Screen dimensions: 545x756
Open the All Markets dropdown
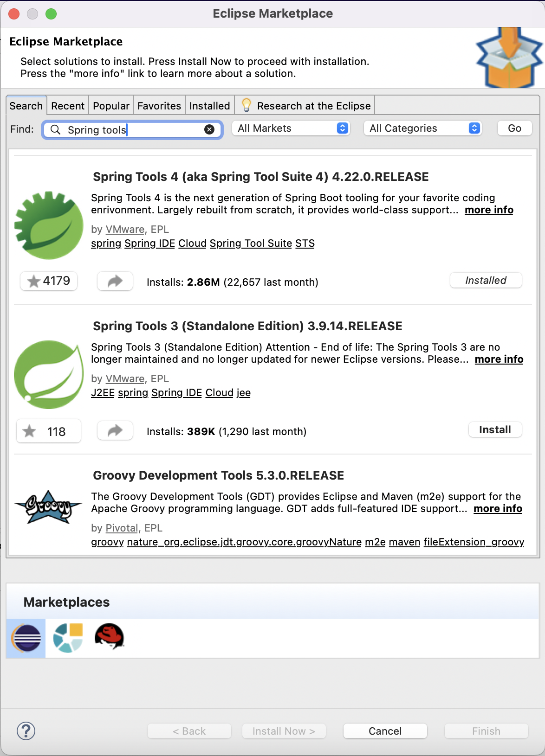(x=291, y=128)
